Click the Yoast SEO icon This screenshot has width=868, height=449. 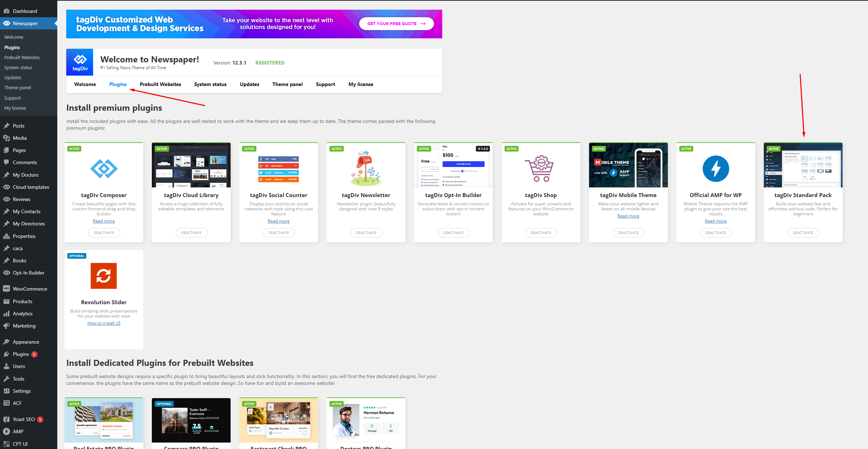6,419
